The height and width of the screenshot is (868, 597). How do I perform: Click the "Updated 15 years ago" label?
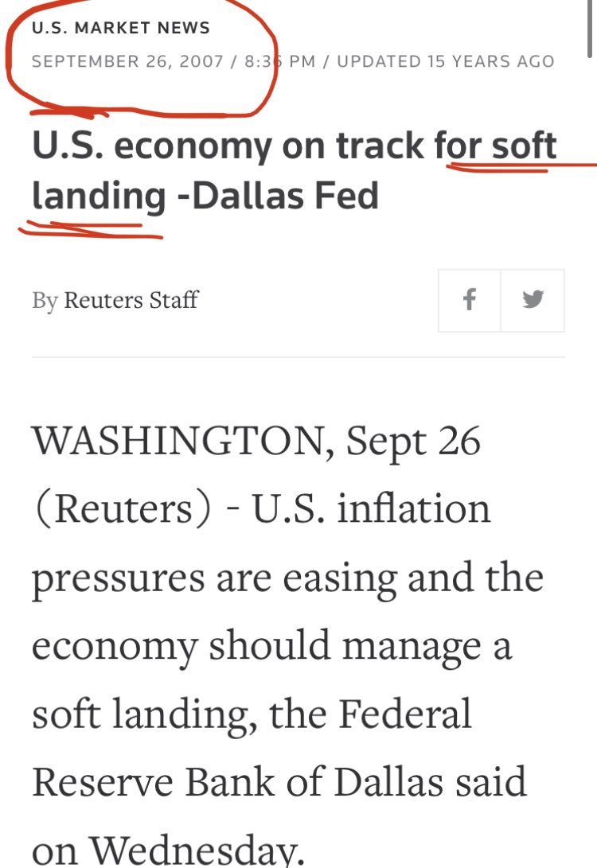[446, 62]
